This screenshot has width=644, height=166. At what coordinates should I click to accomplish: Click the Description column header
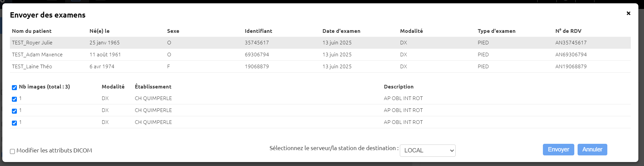[x=398, y=86]
